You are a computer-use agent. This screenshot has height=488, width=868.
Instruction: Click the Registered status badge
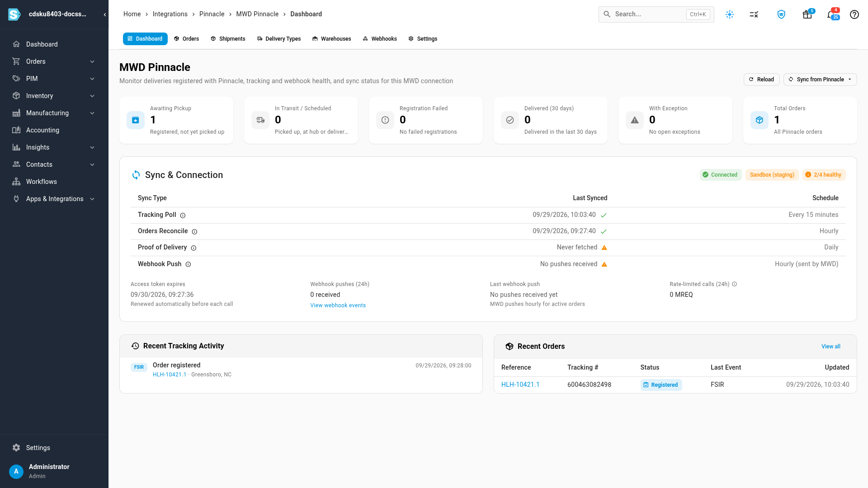point(661,385)
